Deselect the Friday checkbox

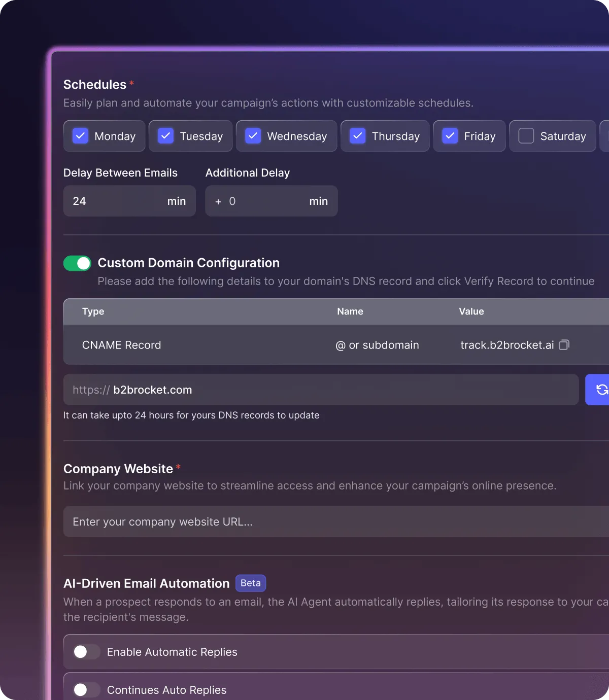(450, 135)
